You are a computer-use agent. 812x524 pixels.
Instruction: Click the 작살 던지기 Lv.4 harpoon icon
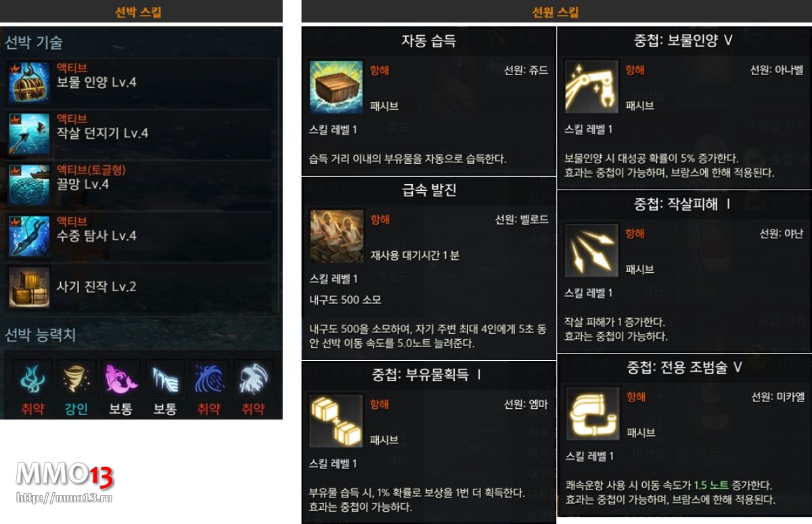pyautogui.click(x=29, y=133)
